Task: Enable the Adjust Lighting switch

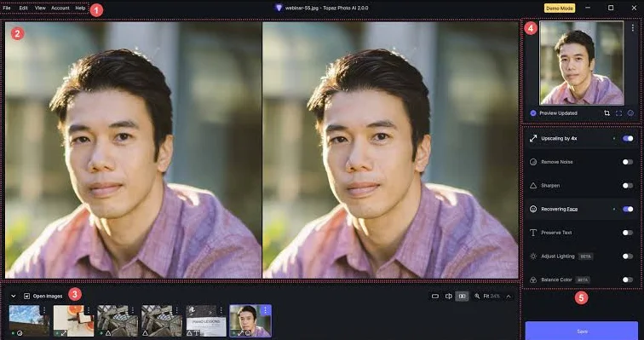Action: click(628, 256)
